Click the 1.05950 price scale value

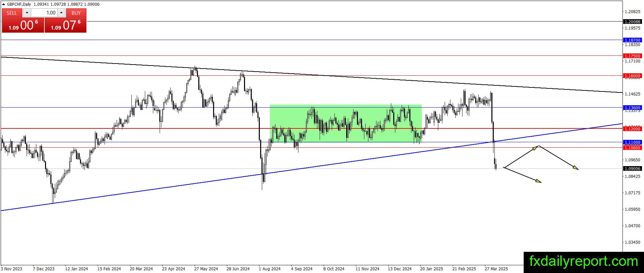coord(632,209)
